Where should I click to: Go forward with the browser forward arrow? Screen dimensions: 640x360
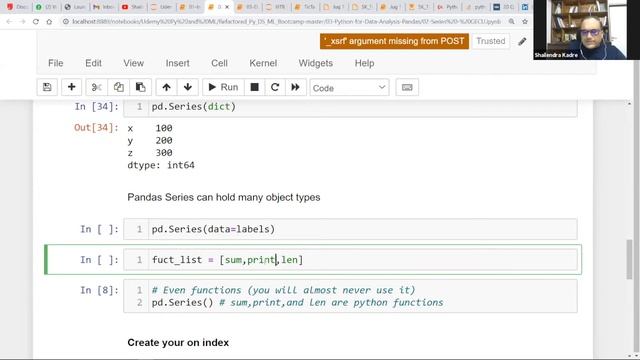tap(22, 21)
